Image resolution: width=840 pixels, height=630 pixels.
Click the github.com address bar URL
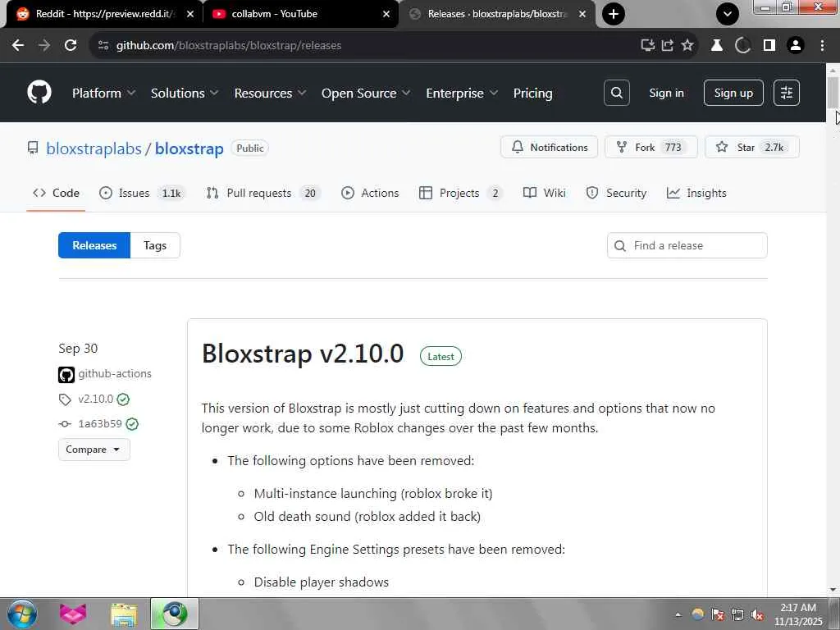tap(229, 45)
